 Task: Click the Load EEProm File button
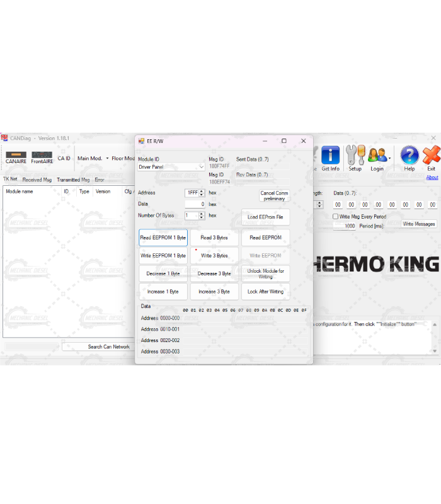point(265,217)
